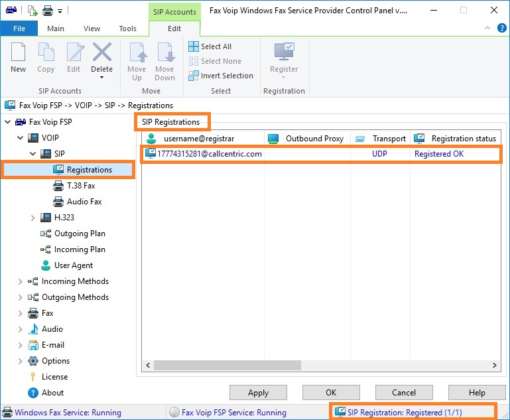Click the Cancel button
Viewport: 510px width, 420px height.
coord(404,393)
